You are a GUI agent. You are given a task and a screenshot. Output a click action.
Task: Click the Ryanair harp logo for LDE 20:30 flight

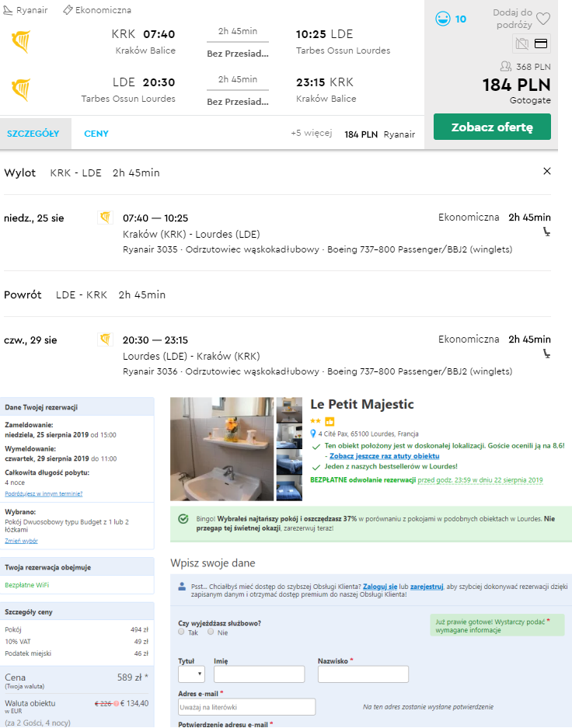[x=21, y=89]
